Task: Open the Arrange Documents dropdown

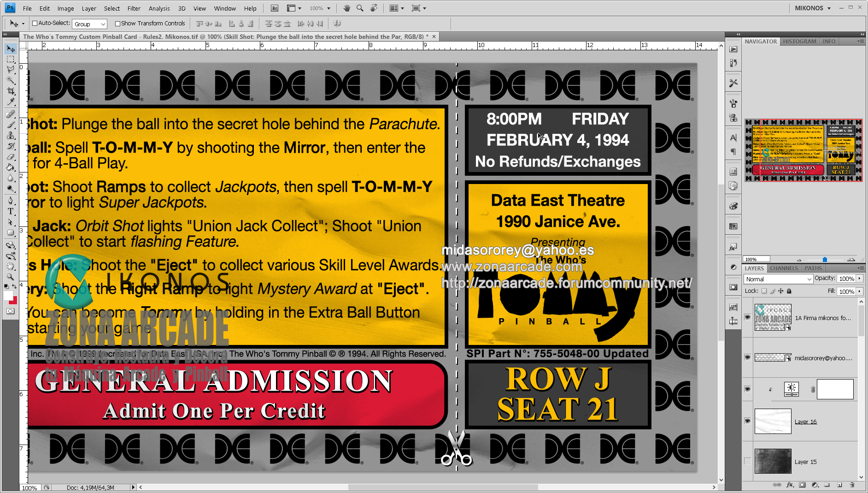Action: tap(396, 8)
